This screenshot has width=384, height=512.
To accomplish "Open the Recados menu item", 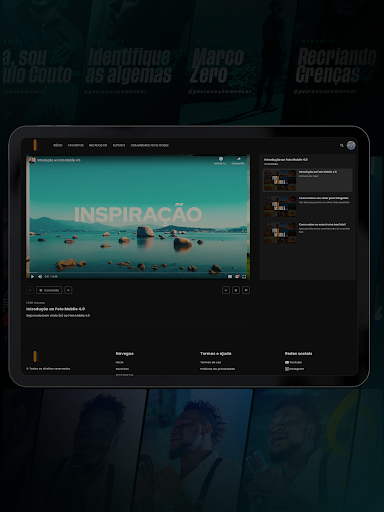I will click(98, 145).
